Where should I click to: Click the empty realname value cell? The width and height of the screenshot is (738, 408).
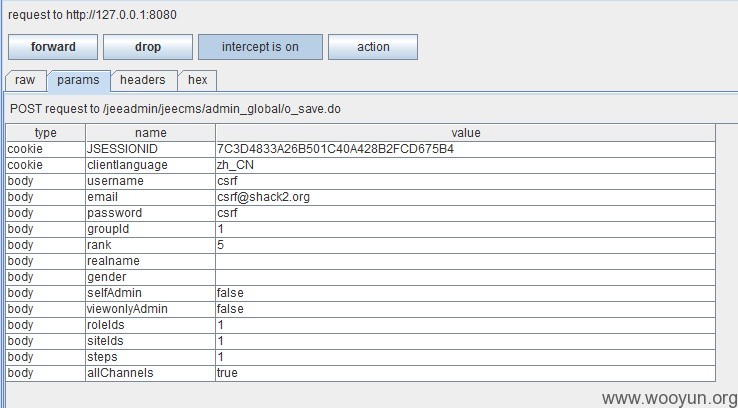point(465,261)
